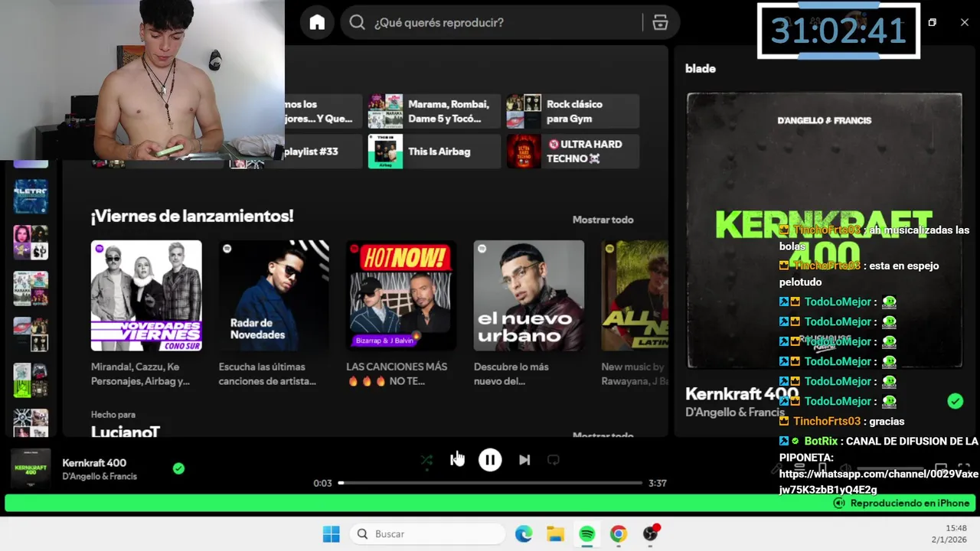The height and width of the screenshot is (551, 980).
Task: Open the Radar de Novedades cover
Action: pos(274,295)
